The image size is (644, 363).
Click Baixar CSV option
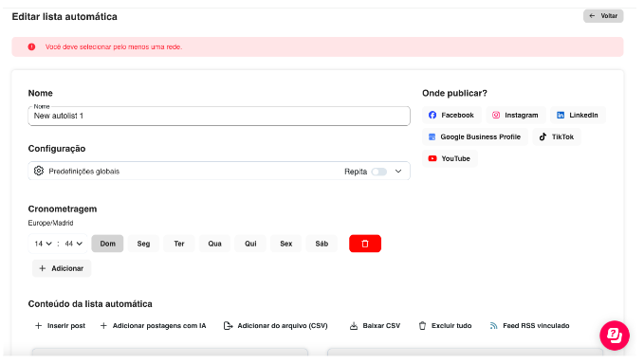pyautogui.click(x=375, y=326)
